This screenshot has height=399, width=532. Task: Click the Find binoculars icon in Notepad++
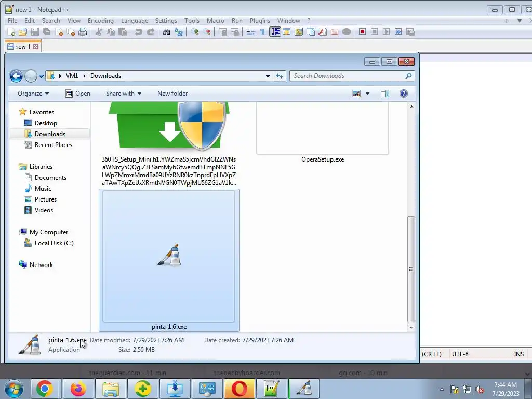click(x=167, y=32)
